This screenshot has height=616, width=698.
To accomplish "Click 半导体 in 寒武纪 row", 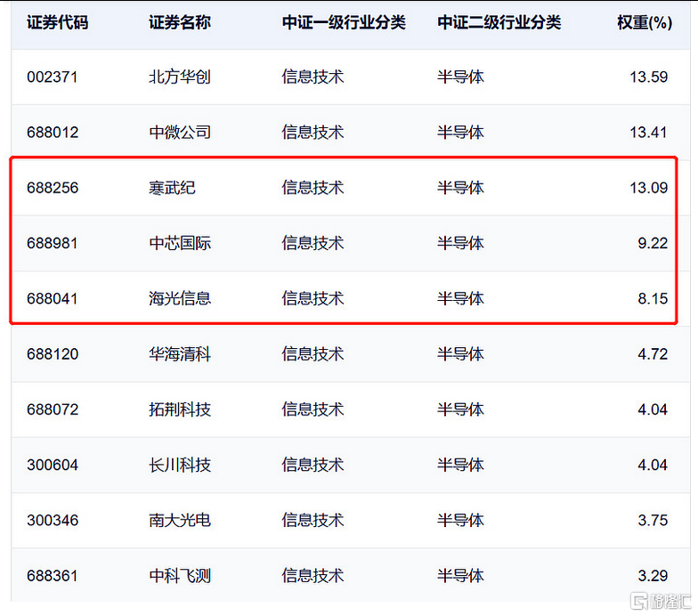I will tap(460, 188).
